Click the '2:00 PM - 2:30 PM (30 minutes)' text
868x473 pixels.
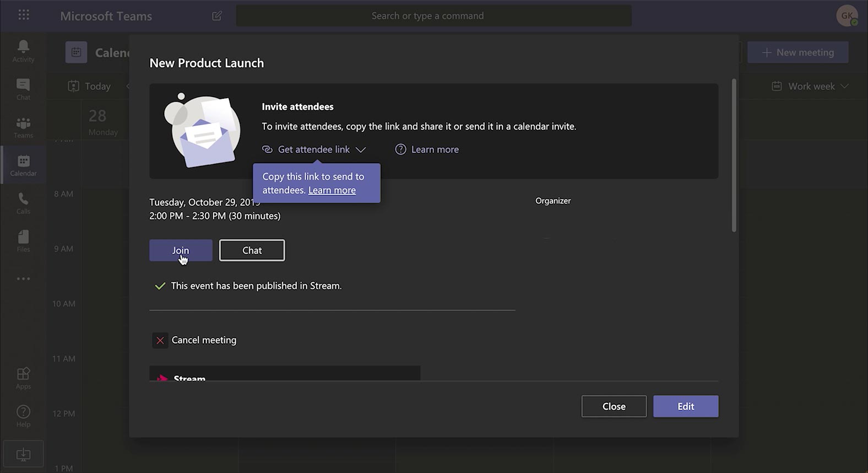tap(215, 216)
